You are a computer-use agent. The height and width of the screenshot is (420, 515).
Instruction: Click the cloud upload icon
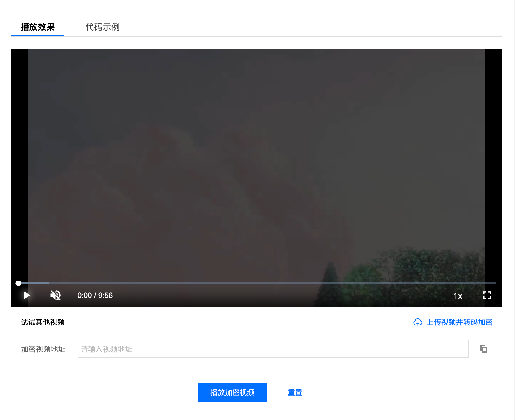click(418, 322)
